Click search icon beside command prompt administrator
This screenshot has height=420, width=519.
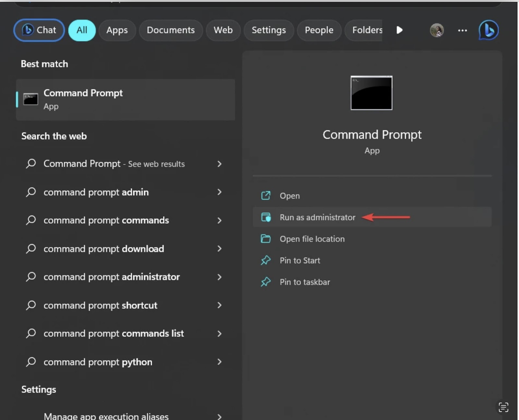[x=31, y=277]
